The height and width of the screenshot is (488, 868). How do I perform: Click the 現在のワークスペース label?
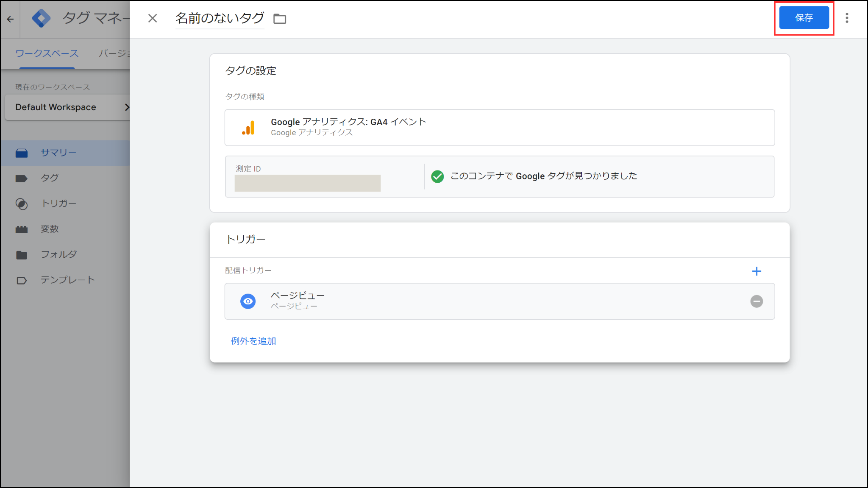(x=53, y=87)
